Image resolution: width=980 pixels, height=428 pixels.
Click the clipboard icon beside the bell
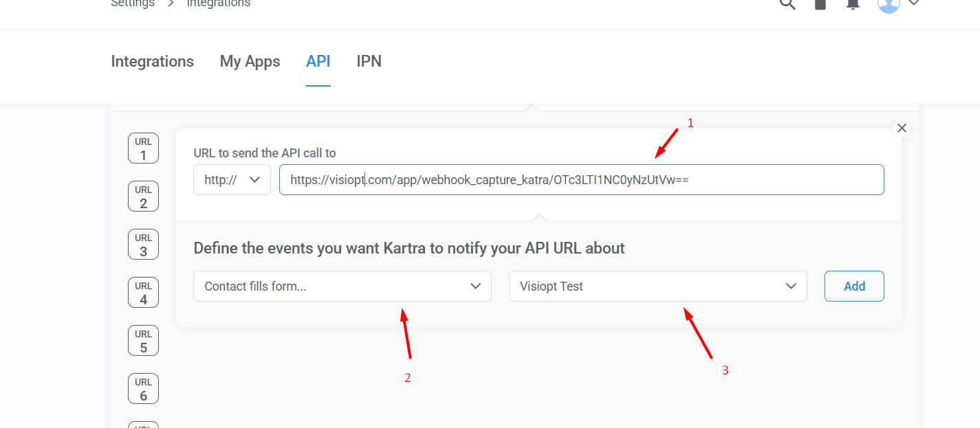(x=820, y=3)
